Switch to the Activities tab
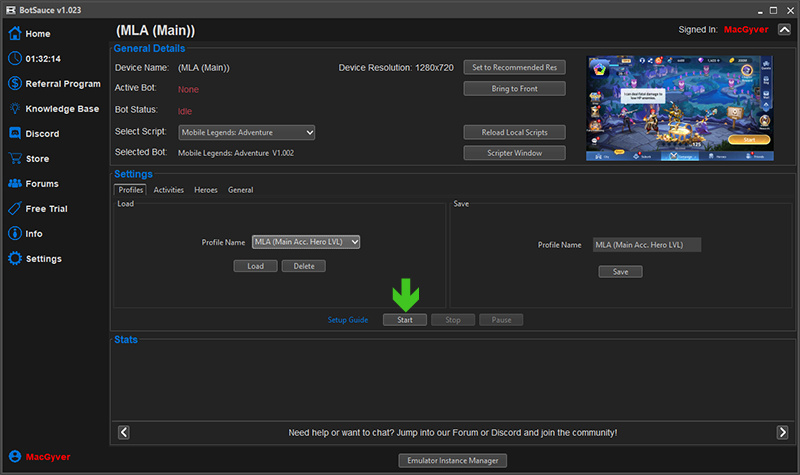This screenshot has height=475, width=800. [x=168, y=190]
